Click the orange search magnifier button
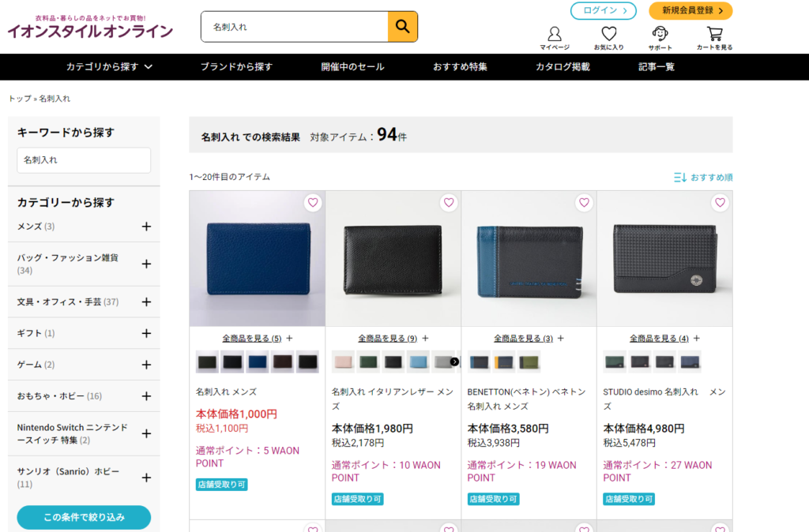809x532 pixels. coord(402,26)
